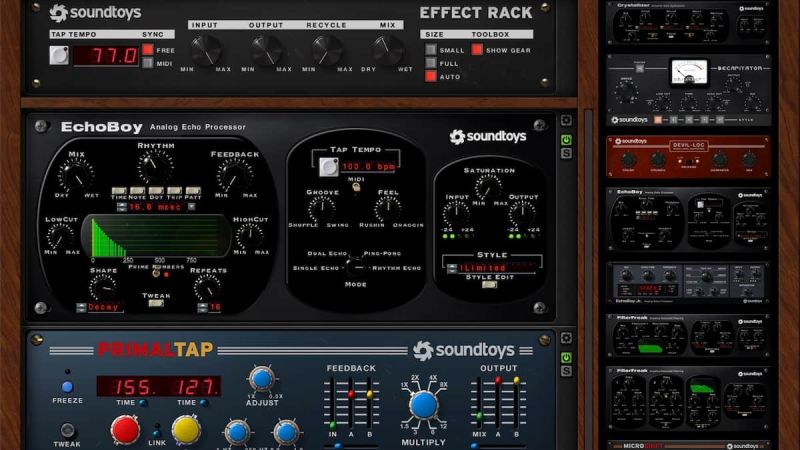Viewport: 800px width, 450px height.
Task: Select FULL rack size
Action: point(431,63)
